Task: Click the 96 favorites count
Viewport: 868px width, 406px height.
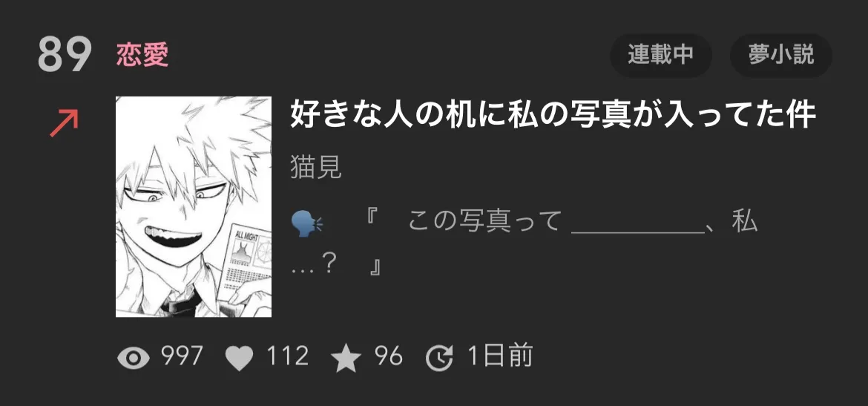Action: click(388, 356)
